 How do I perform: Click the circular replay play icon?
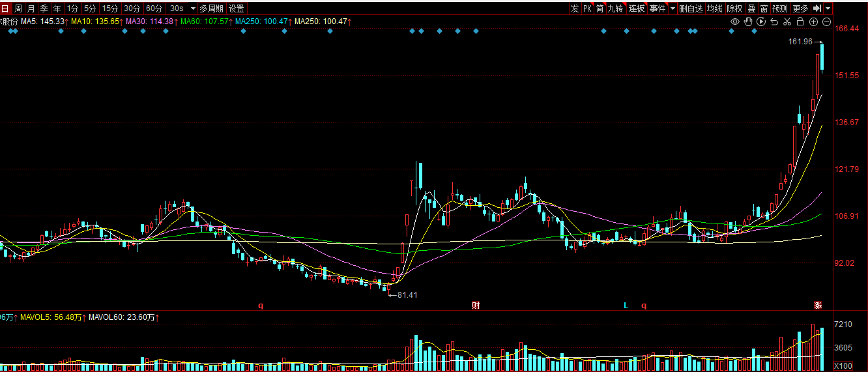(x=761, y=21)
